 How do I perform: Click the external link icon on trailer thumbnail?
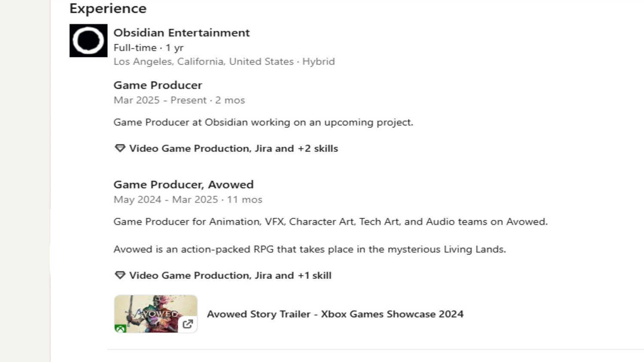[x=188, y=324]
